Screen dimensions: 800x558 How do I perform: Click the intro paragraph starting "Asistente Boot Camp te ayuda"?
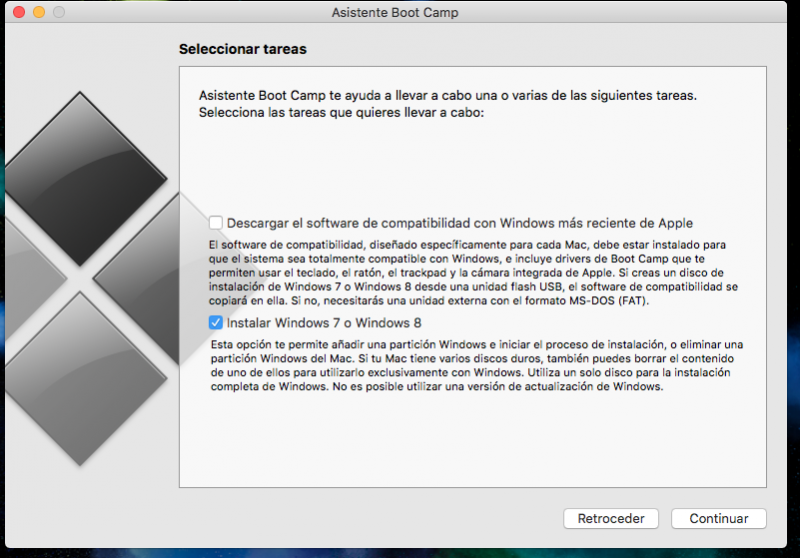(x=446, y=104)
